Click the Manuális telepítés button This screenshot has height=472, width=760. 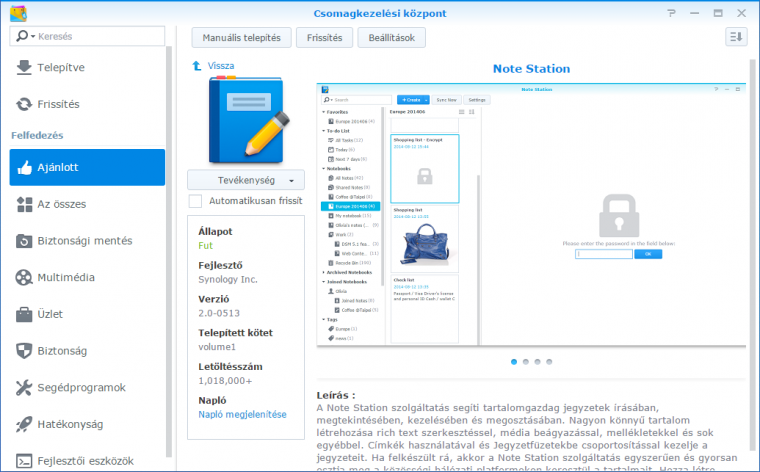pos(241,38)
